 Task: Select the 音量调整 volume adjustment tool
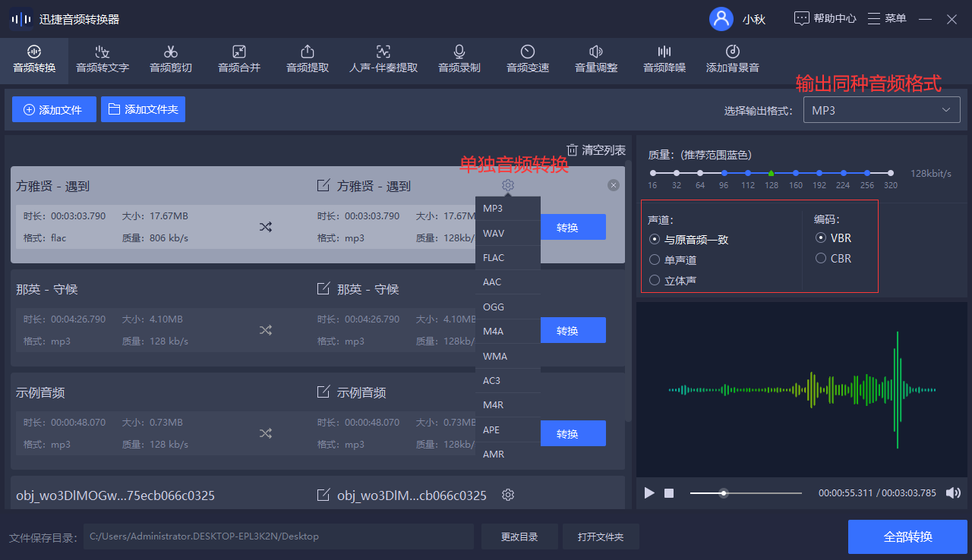tap(595, 60)
